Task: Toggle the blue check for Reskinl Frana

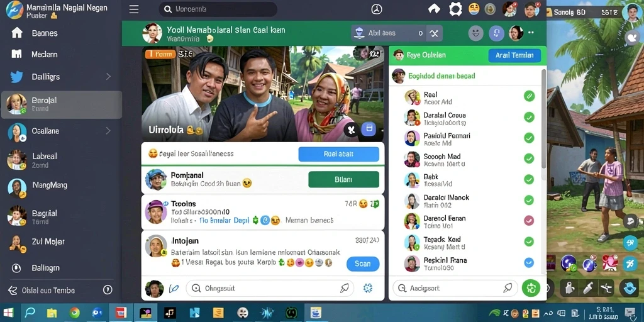Action: [529, 262]
